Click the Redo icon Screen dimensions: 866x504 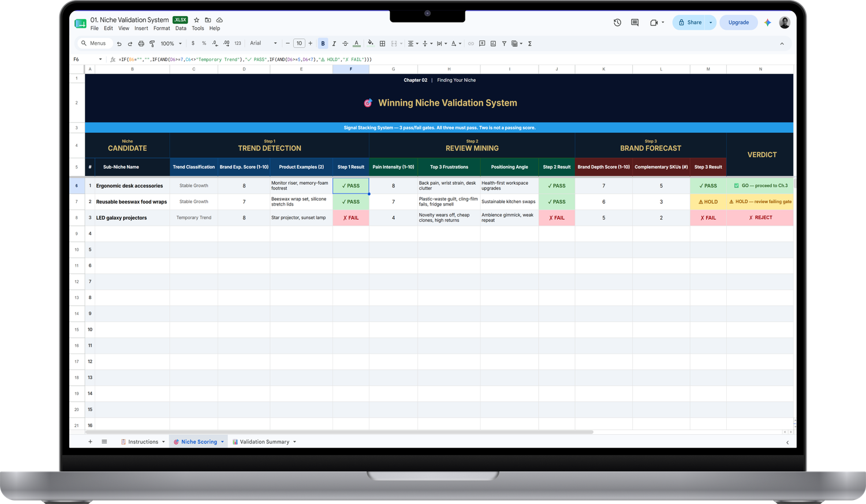coord(130,43)
